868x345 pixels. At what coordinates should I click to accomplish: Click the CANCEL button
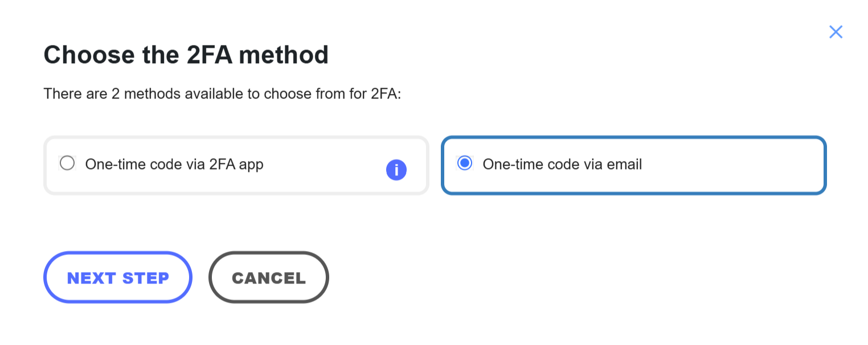pos(269,277)
